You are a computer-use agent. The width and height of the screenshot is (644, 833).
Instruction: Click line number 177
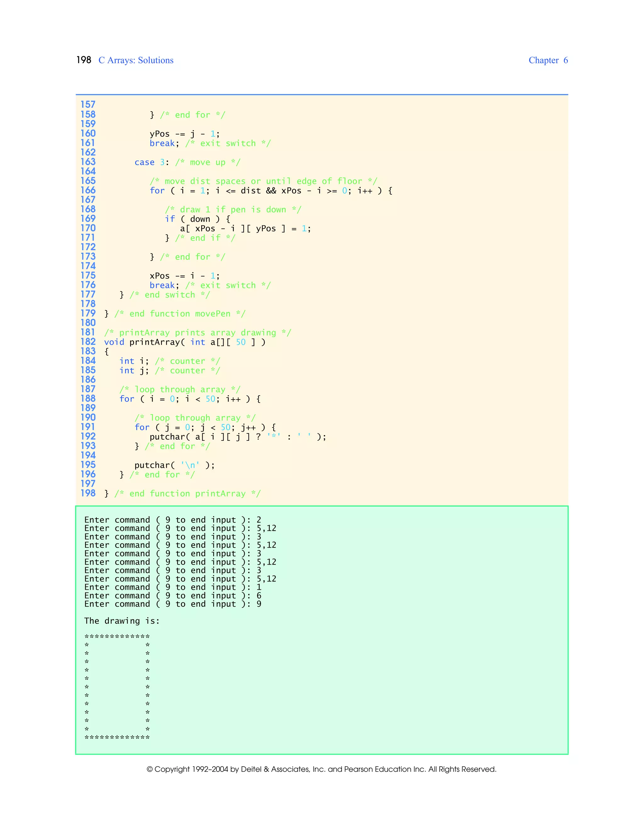coord(88,295)
